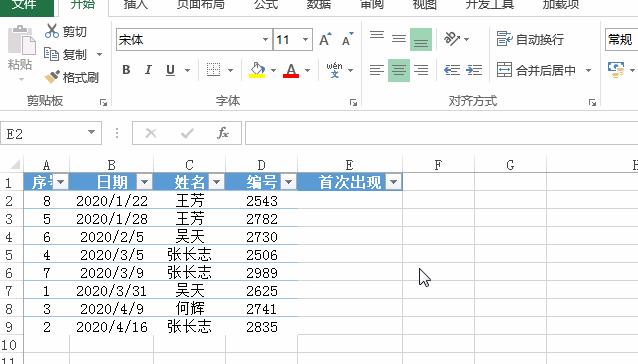Open paste options dropdown arrow
Image resolution: width=638 pixels, height=364 pixels.
[x=21, y=79]
